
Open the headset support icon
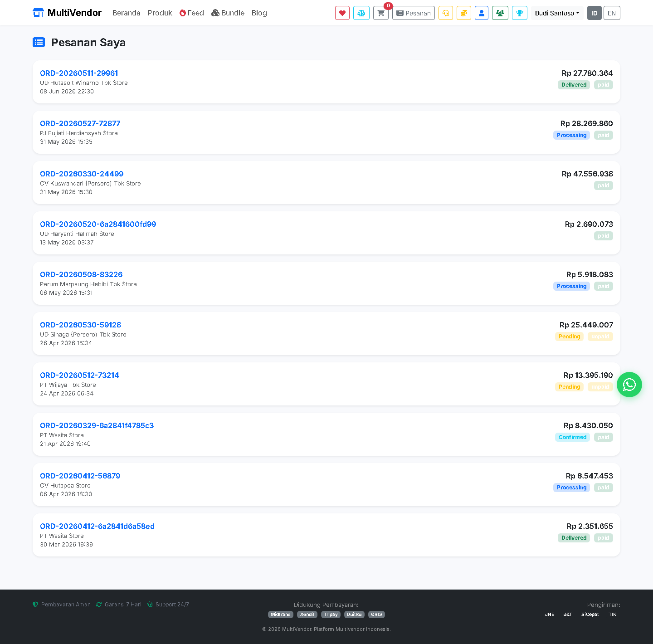click(446, 13)
